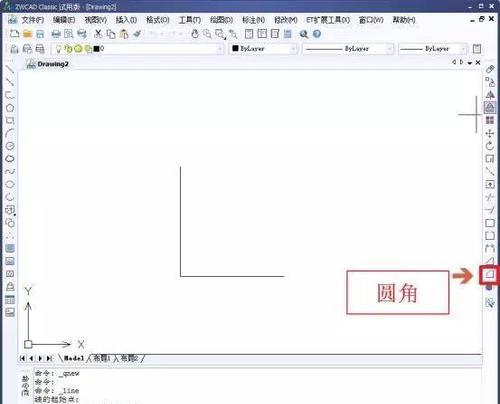The image size is (500, 404).
Task: Toggle layer freeze sun icon
Action: [x=78, y=49]
